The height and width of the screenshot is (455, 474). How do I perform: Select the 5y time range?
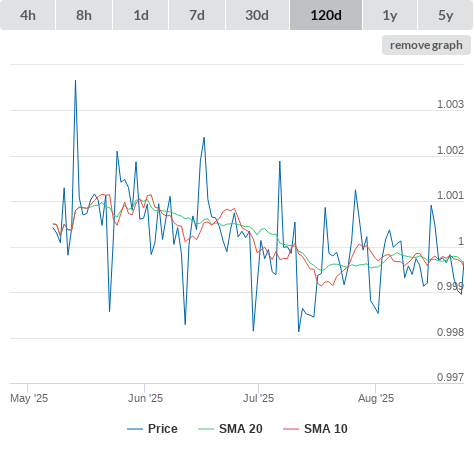pos(446,15)
